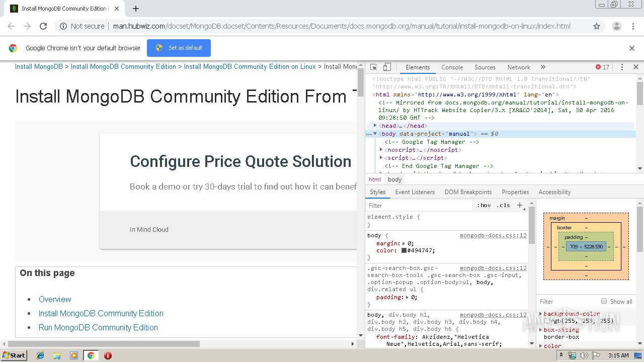Switch to the Network tab

click(519, 67)
